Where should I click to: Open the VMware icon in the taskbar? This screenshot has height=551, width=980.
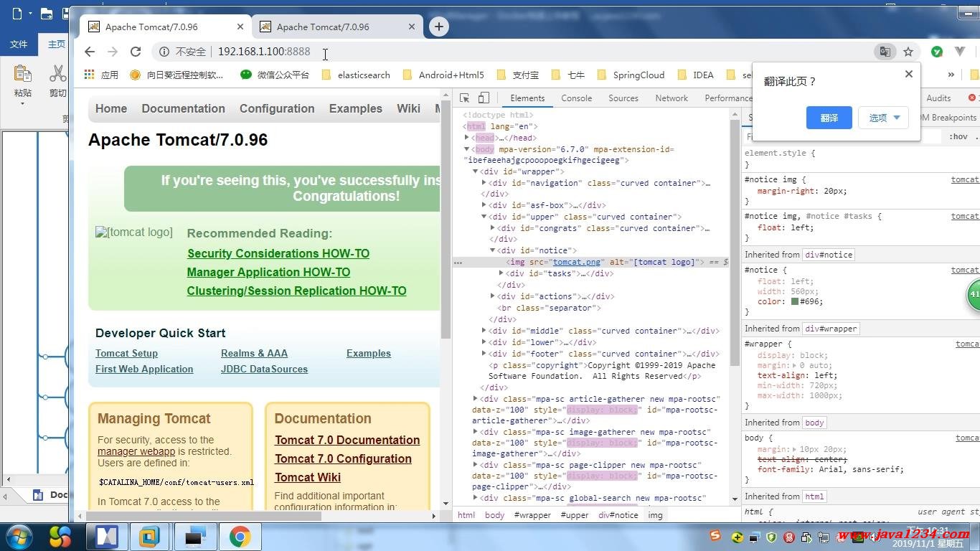tap(150, 537)
